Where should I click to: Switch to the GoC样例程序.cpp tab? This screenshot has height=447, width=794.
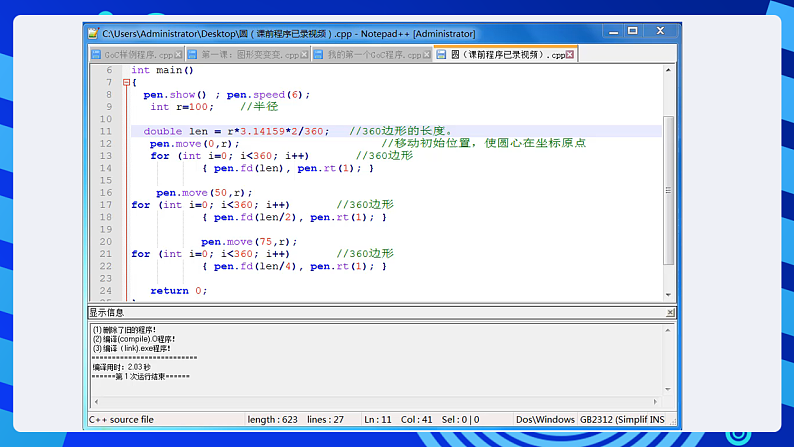pyautogui.click(x=138, y=55)
